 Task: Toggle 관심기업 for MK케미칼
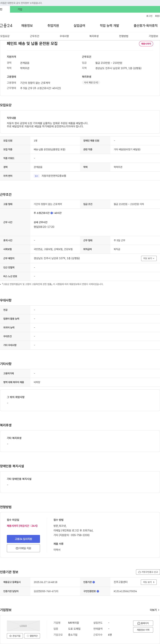(x=15, y=636)
